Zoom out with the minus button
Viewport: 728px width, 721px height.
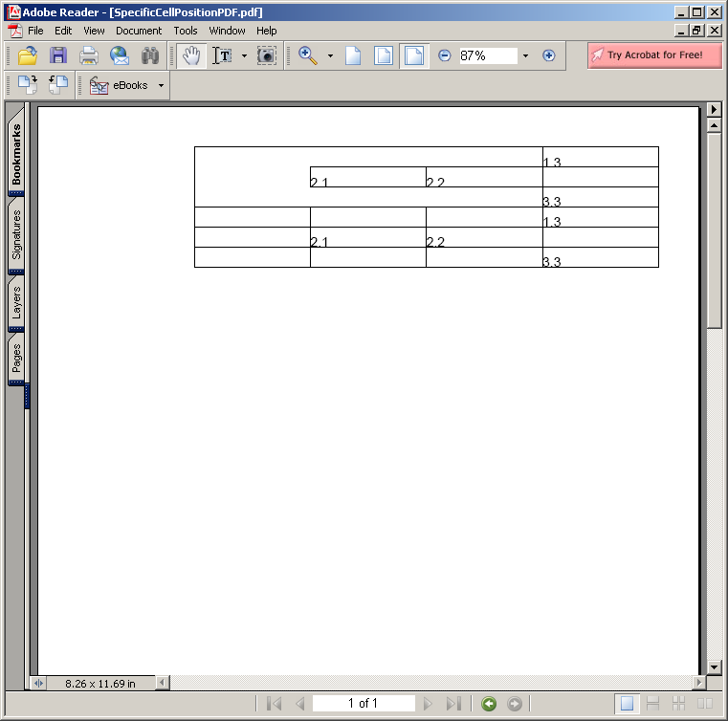444,55
